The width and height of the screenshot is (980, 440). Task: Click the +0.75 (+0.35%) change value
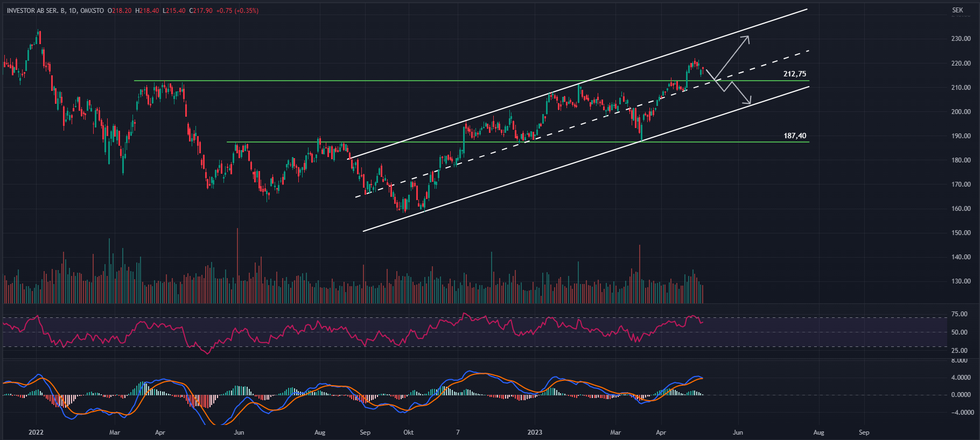[237, 11]
